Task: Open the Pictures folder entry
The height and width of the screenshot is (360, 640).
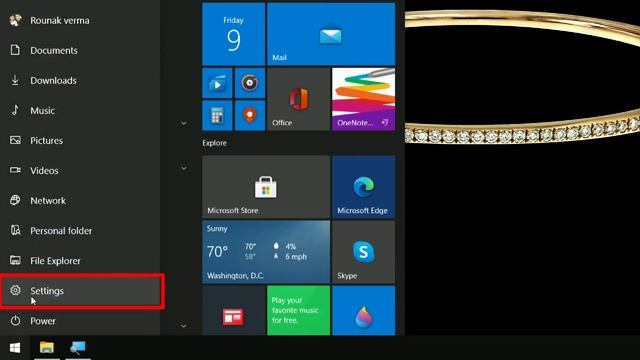Action: 80,140
